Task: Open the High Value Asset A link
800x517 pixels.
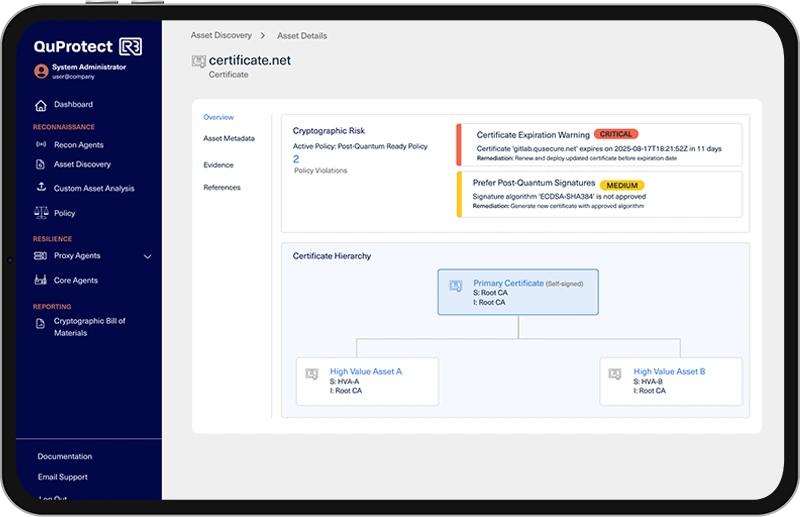Action: pos(365,371)
